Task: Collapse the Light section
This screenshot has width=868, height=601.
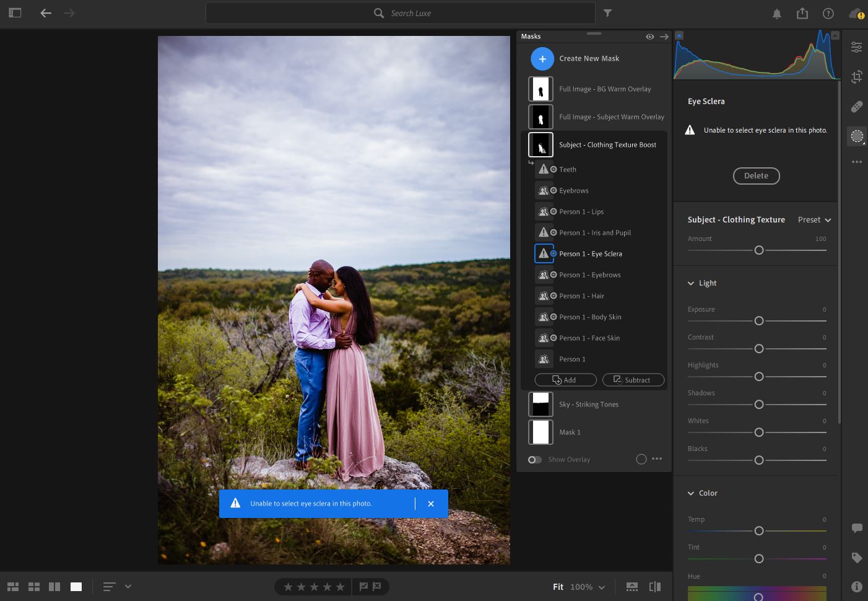Action: click(691, 283)
